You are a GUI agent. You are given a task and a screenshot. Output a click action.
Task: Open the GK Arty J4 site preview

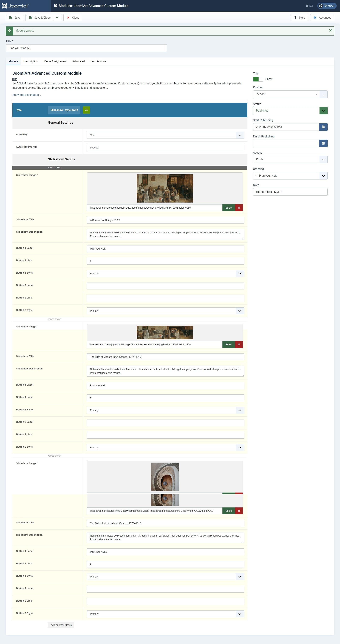(327, 6)
